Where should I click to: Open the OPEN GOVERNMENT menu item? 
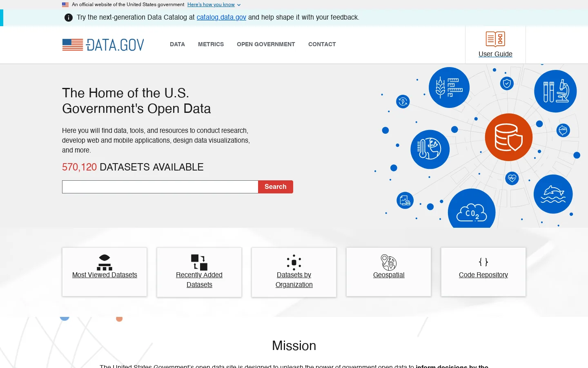[266, 44]
